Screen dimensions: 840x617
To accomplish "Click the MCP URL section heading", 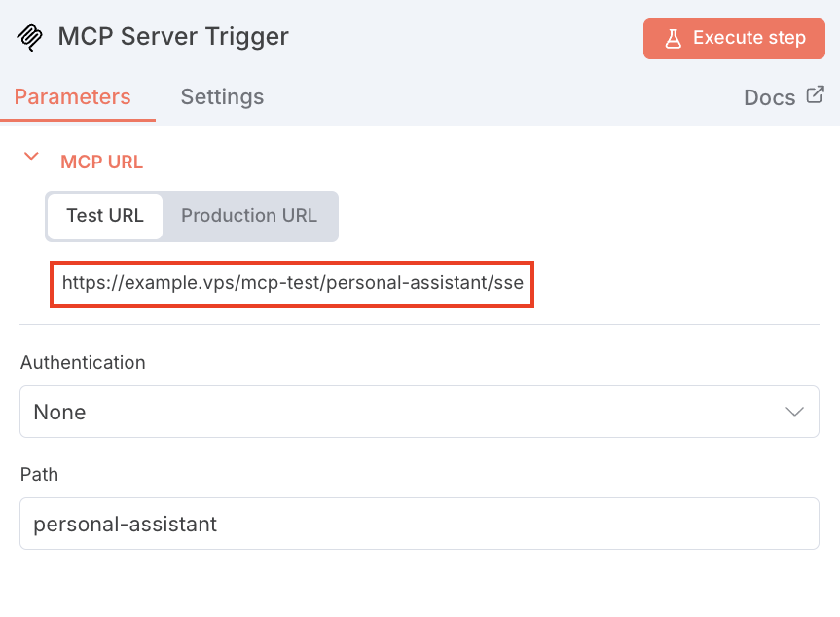I will [101, 162].
